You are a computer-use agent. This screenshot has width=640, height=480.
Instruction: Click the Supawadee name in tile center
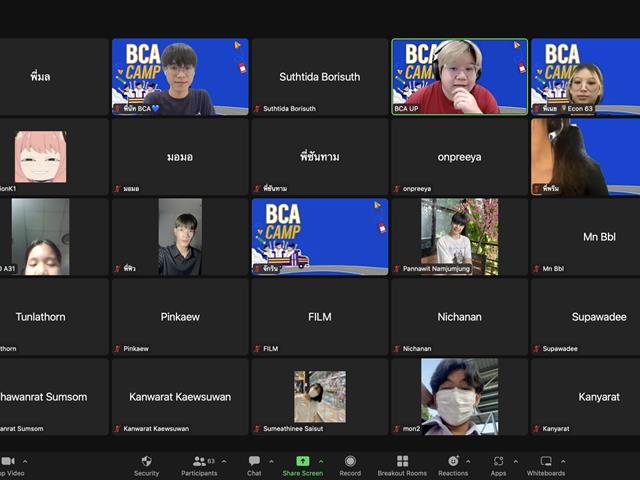click(x=599, y=317)
